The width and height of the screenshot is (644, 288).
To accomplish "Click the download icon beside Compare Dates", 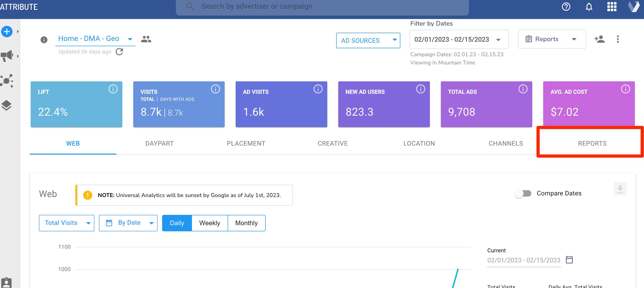I will click(x=620, y=189).
